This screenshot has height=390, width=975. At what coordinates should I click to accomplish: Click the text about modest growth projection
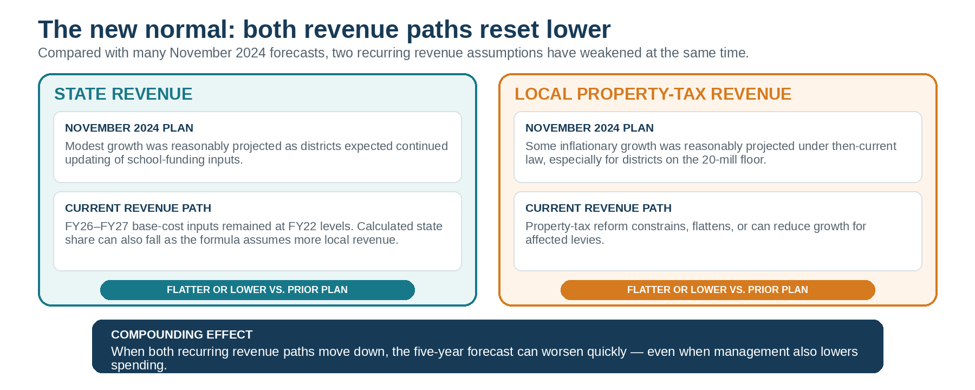pos(256,152)
